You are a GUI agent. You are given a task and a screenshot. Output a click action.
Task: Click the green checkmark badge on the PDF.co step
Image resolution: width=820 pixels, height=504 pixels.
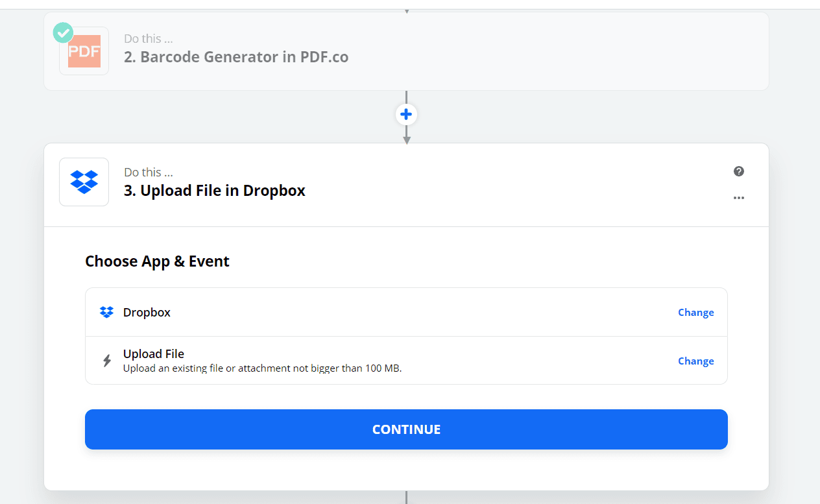pyautogui.click(x=63, y=31)
